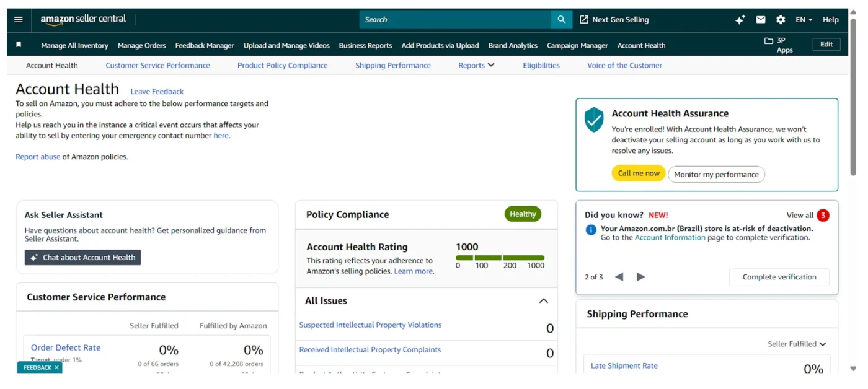Switch to the Customer Service Performance tab
Image resolution: width=868 pixels, height=389 pixels.
pos(157,65)
